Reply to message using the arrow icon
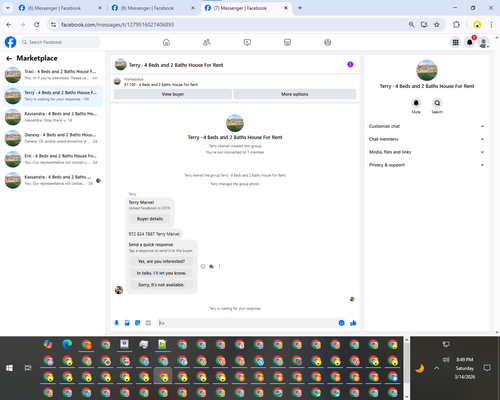The height and width of the screenshot is (400, 500). (211, 266)
